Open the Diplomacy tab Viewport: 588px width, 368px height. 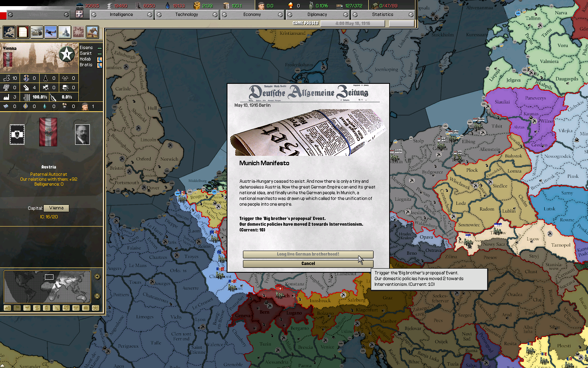pyautogui.click(x=317, y=14)
